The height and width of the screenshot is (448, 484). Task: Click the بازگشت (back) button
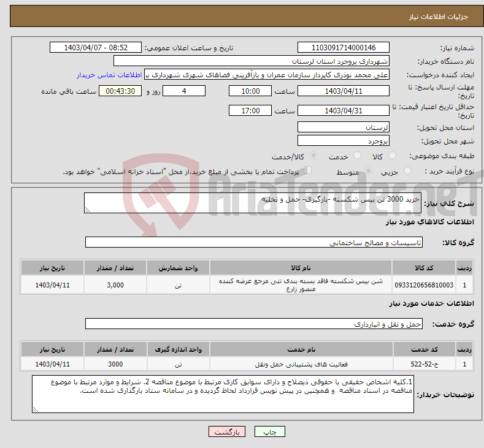click(227, 431)
